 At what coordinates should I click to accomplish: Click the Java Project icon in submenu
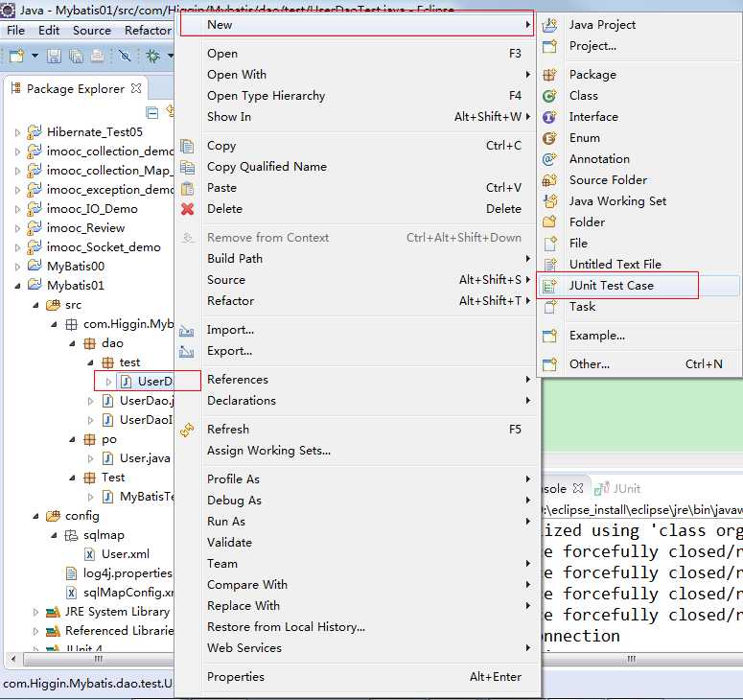(x=549, y=25)
